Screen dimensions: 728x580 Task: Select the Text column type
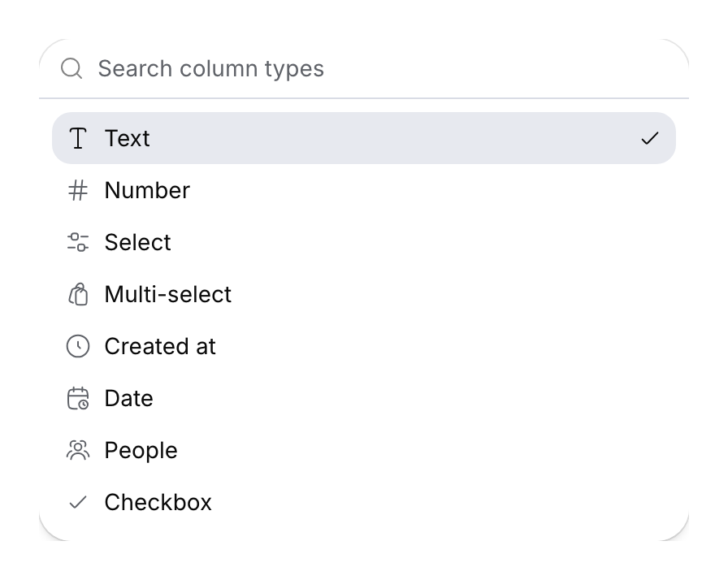[363, 138]
